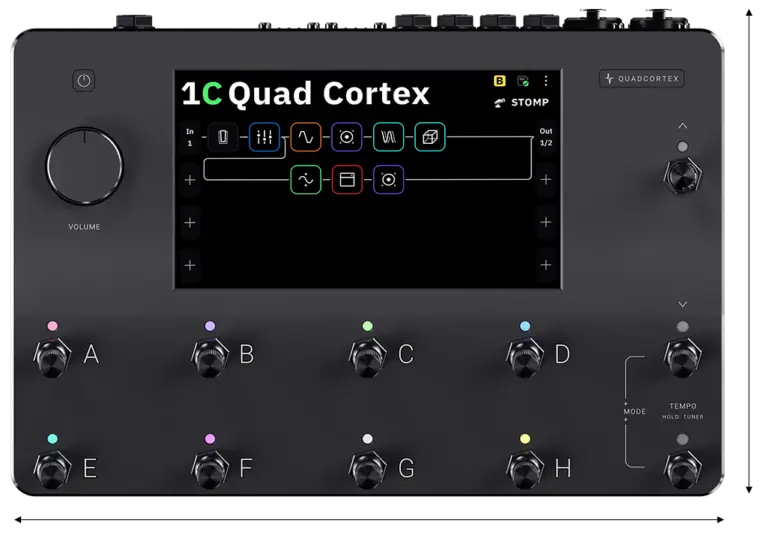768x541 pixels.
Task: Tap the power button icon
Action: tap(84, 81)
